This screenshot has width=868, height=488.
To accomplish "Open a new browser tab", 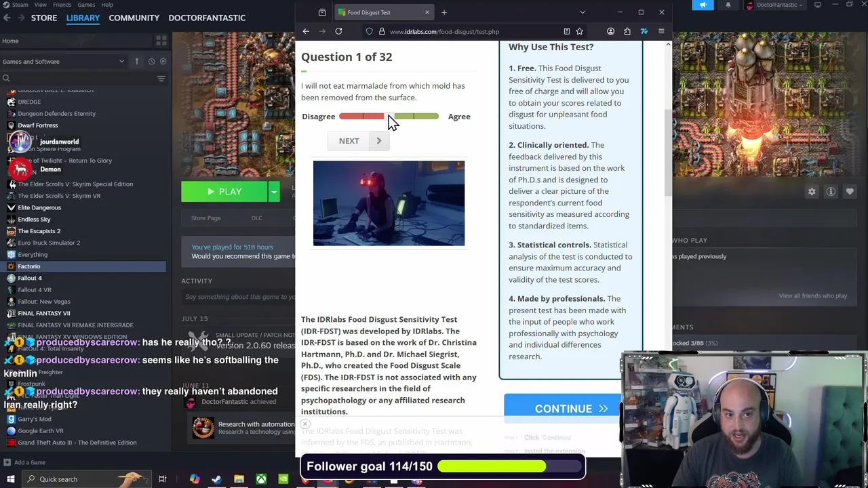I will (x=444, y=12).
